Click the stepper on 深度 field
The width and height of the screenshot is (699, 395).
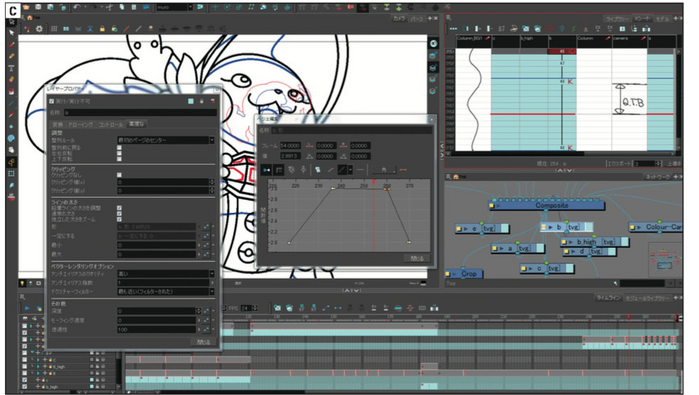tap(198, 311)
